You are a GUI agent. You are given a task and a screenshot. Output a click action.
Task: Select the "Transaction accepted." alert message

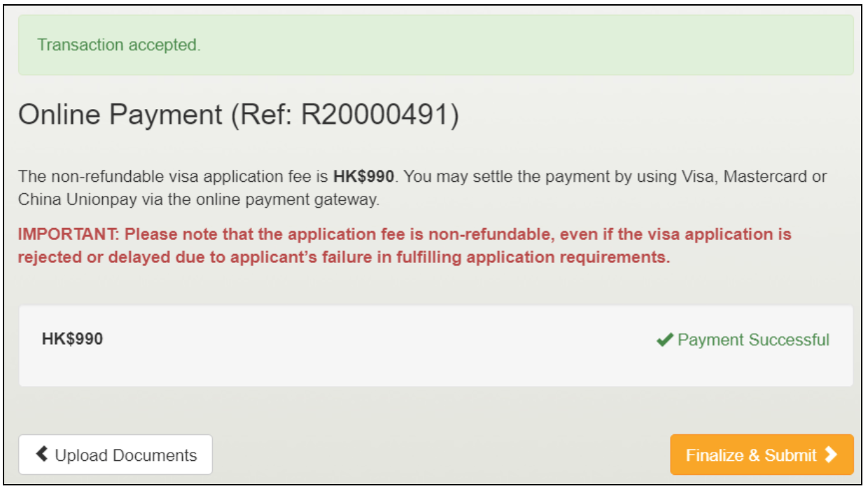pos(119,45)
